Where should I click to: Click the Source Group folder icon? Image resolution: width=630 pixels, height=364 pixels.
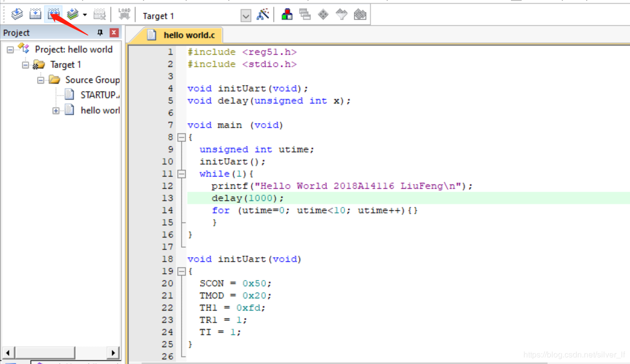[x=54, y=80]
